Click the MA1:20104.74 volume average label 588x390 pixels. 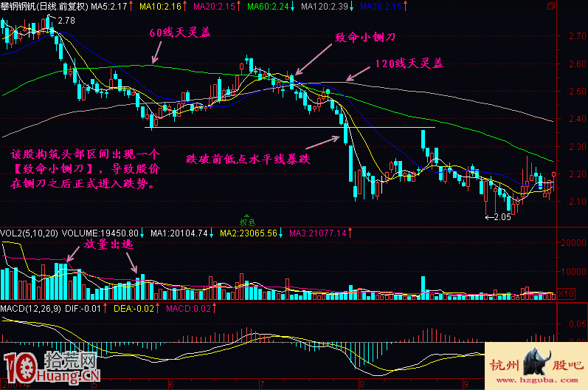tap(179, 233)
